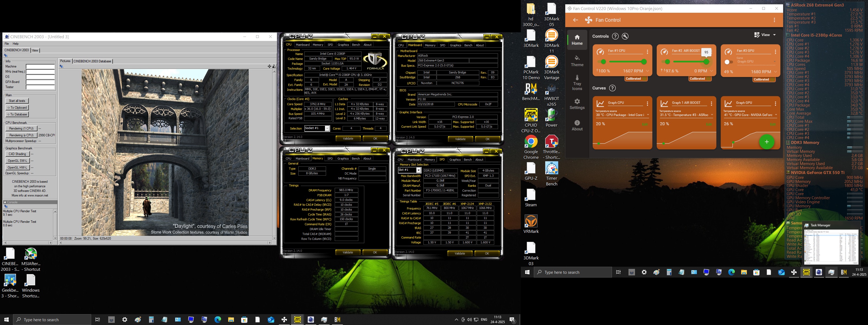Open MSI Afterburner shortcut on desktop

coord(31,260)
